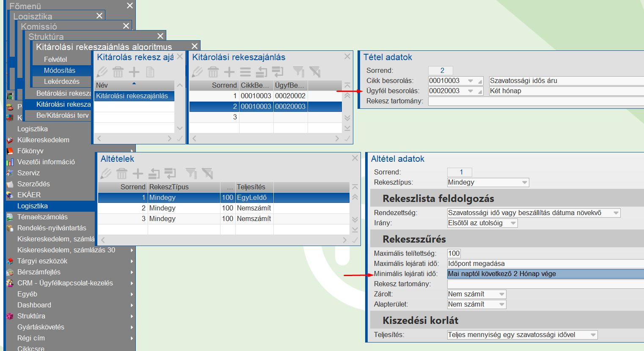The width and height of the screenshot is (644, 351).
Task: Click the plus add icon in Altételek toolbar
Action: point(138,174)
